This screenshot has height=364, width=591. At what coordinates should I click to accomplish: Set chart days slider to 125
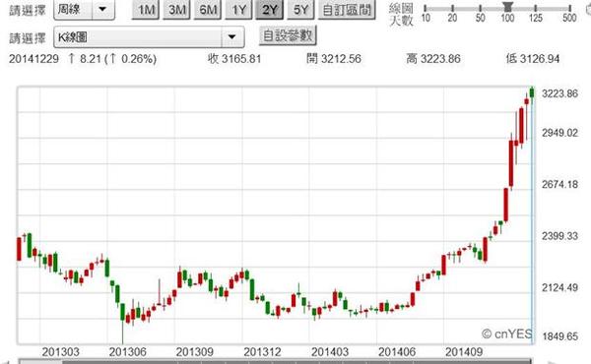click(x=535, y=8)
